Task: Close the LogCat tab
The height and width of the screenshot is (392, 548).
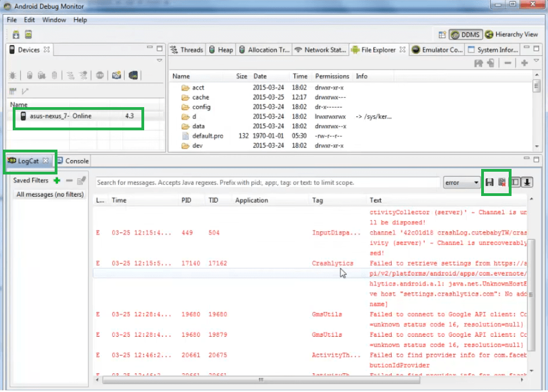Action: (x=45, y=161)
